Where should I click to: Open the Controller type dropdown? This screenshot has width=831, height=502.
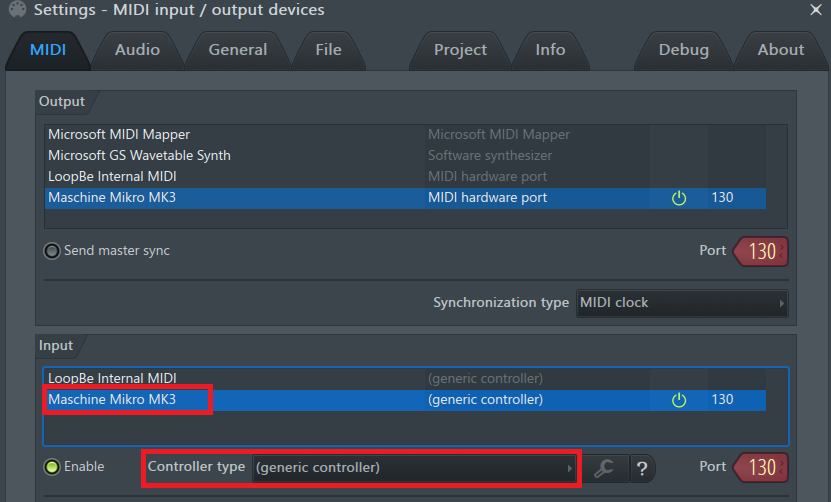415,467
